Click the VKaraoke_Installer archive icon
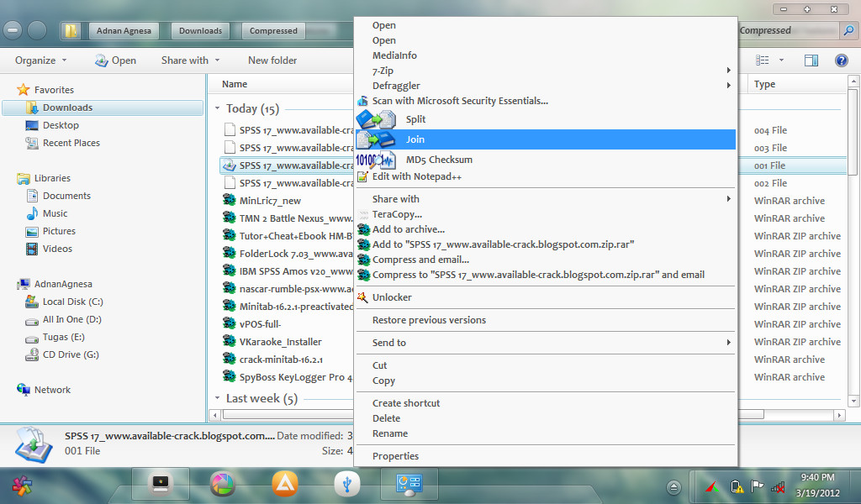 pos(229,341)
